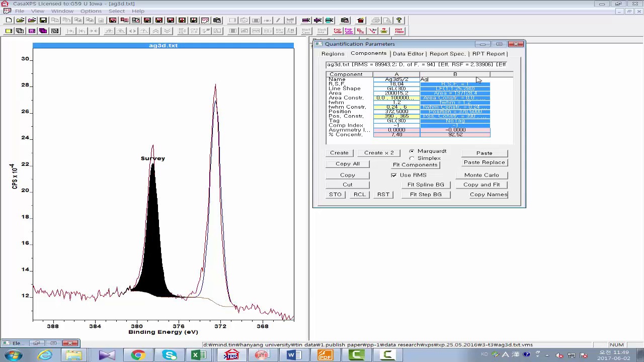The width and height of the screenshot is (644, 362).
Task: Click the EL TR toolbar icon
Action: click(360, 31)
